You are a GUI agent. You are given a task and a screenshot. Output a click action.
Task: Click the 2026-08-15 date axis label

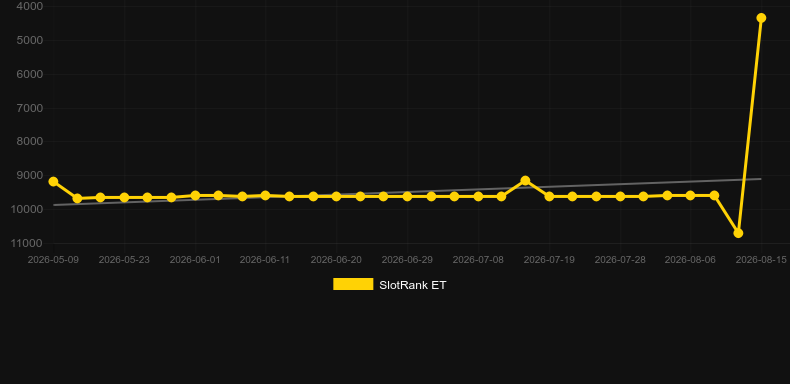click(x=761, y=260)
